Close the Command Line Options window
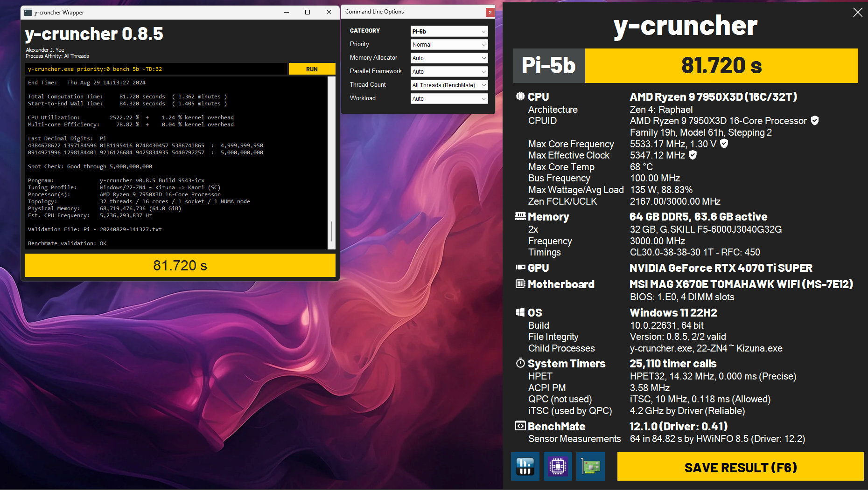The height and width of the screenshot is (490, 868). tap(490, 12)
